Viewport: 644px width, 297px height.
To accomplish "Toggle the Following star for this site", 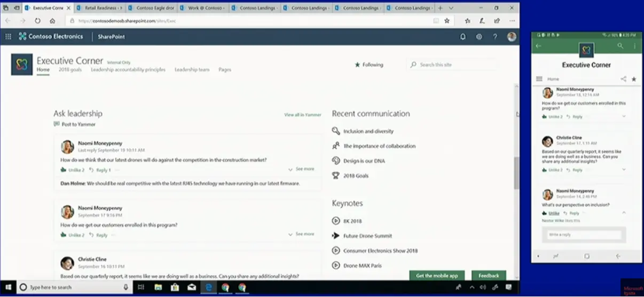I will tap(369, 65).
